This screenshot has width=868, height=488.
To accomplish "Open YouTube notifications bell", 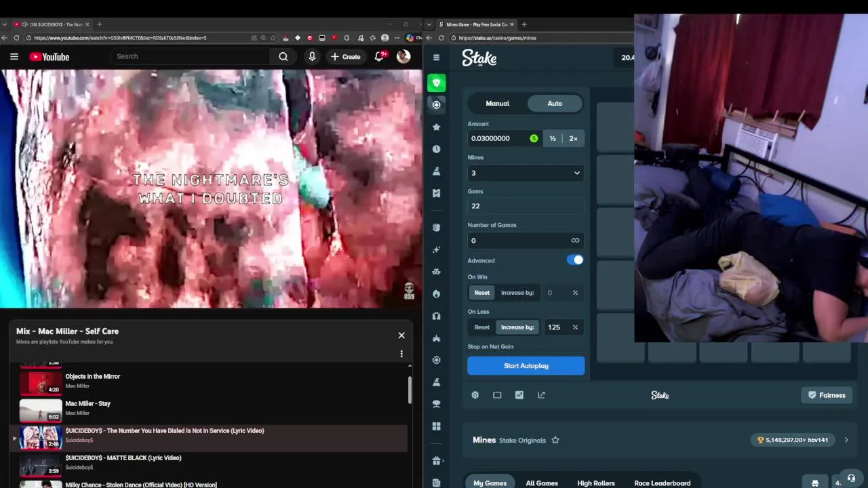I will tap(380, 57).
